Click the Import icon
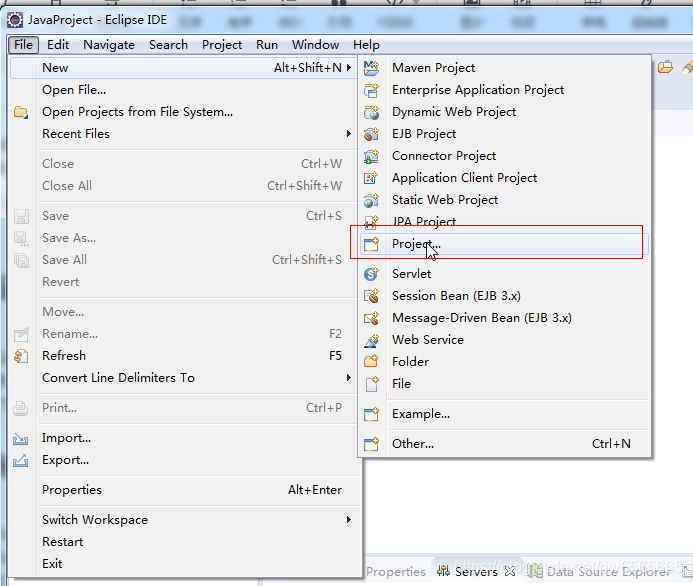This screenshot has height=586, width=693. coord(21,438)
